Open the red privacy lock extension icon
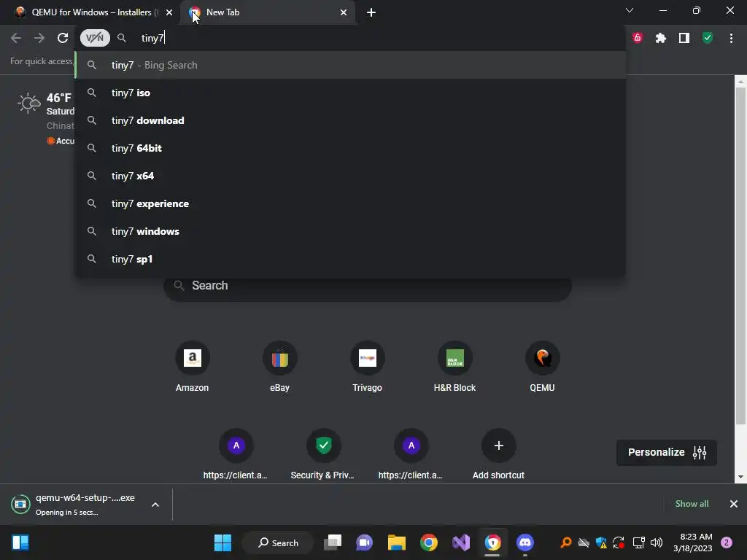Screen dimensions: 747x560 click(x=638, y=38)
